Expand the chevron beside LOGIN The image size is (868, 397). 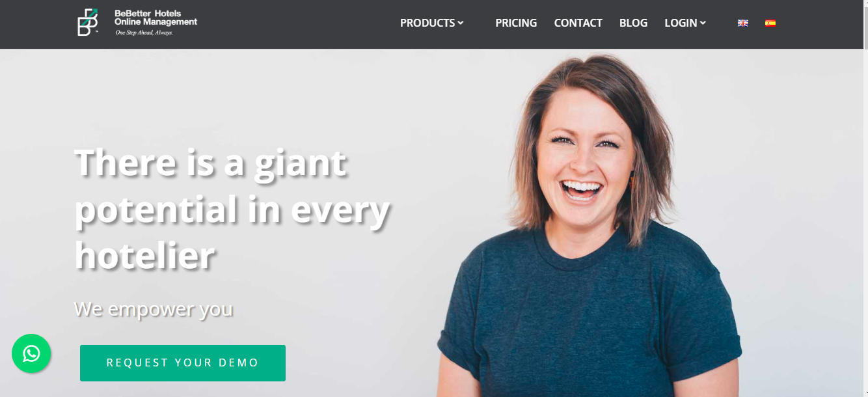[x=703, y=23]
